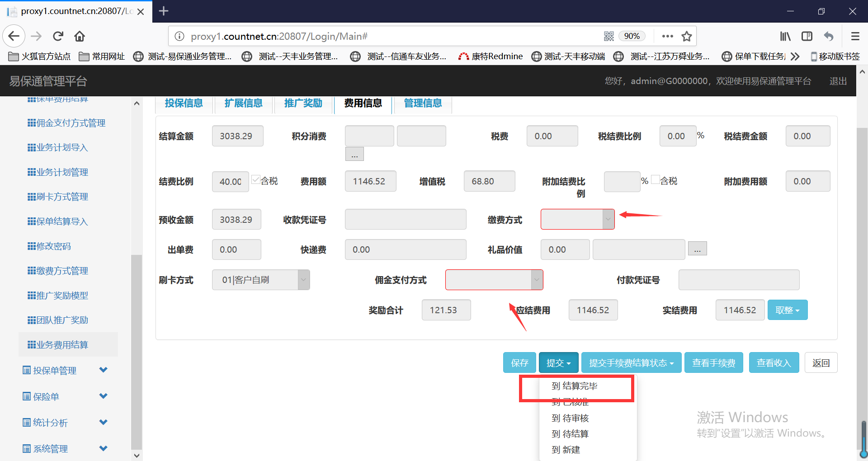The image size is (868, 461).
Task: Toggle the sidebar view icon
Action: pos(807,36)
